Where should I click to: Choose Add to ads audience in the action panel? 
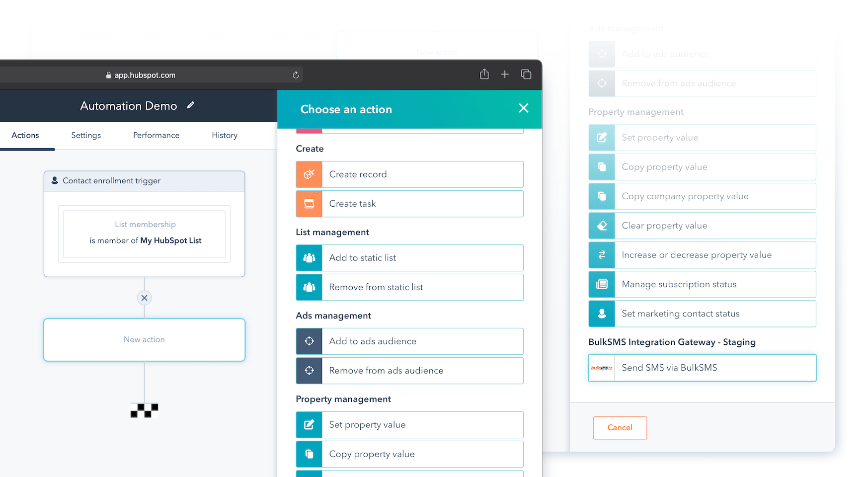(x=409, y=341)
